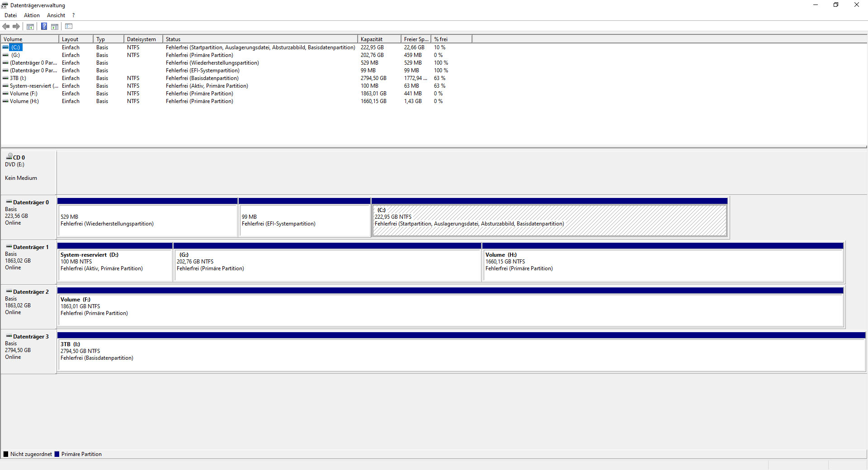868x470 pixels.
Task: Open the settings checklist toolbar icon
Action: coord(69,26)
